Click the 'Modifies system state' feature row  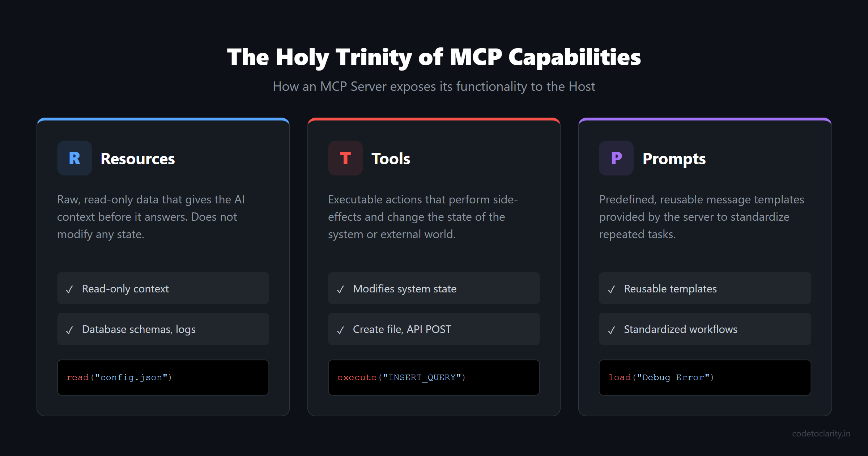[434, 288]
